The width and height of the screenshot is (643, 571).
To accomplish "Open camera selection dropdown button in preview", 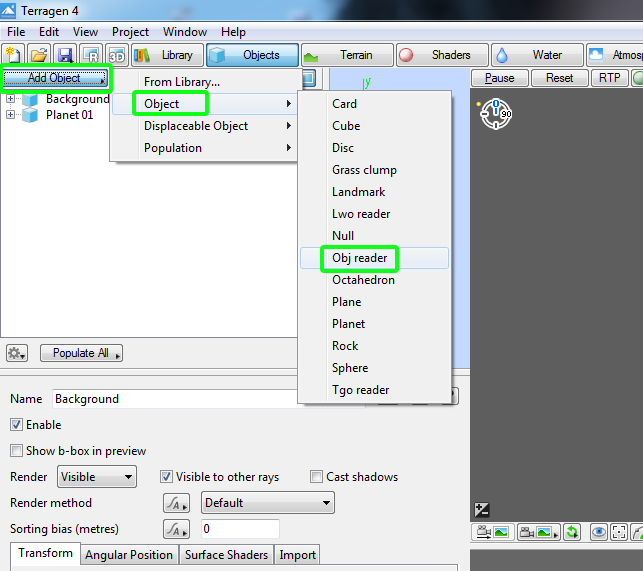I will [x=539, y=532].
